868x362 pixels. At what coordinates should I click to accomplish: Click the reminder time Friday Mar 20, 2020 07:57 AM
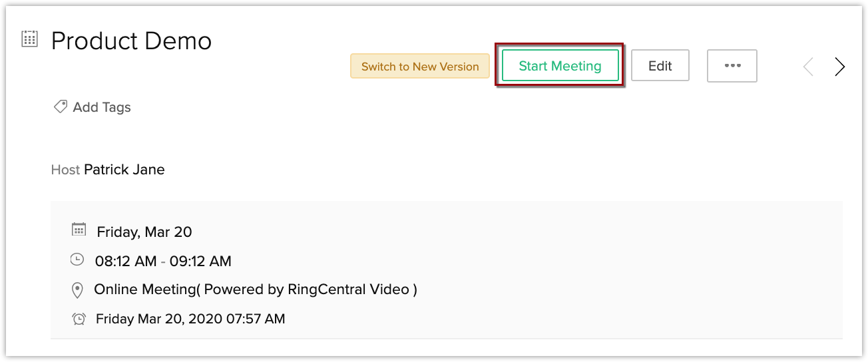pos(190,319)
